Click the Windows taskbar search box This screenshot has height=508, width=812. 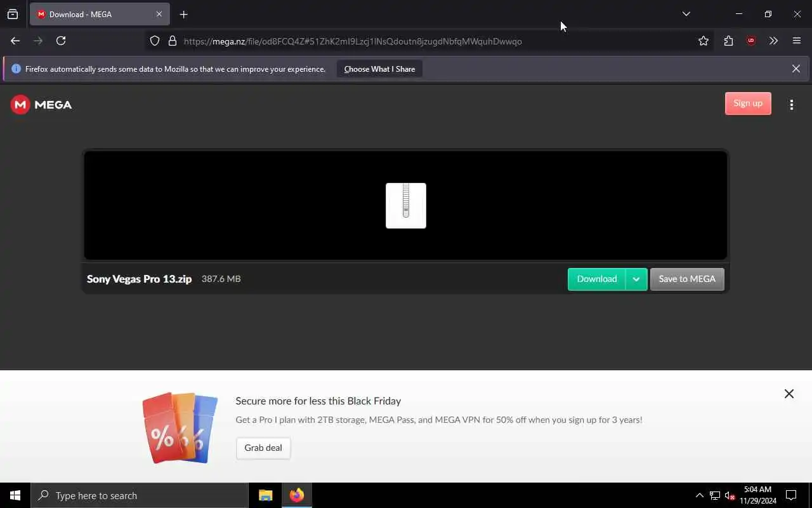[x=140, y=495]
